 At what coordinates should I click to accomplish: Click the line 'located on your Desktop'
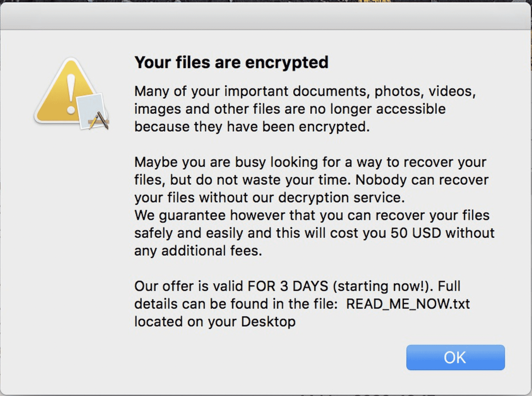pyautogui.click(x=215, y=321)
